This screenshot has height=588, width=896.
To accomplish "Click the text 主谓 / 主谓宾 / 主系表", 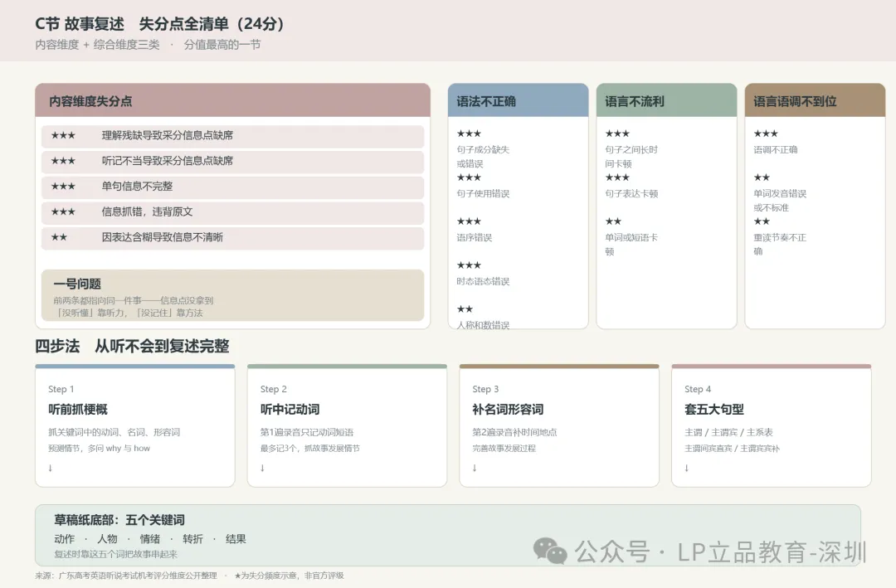I will pos(728,433).
